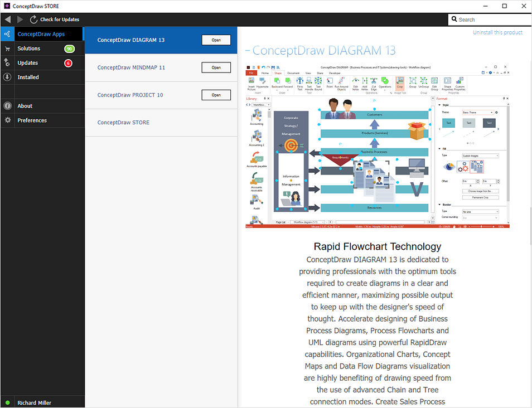Image resolution: width=532 pixels, height=408 pixels.
Task: Focus the Search input field
Action: point(490,20)
